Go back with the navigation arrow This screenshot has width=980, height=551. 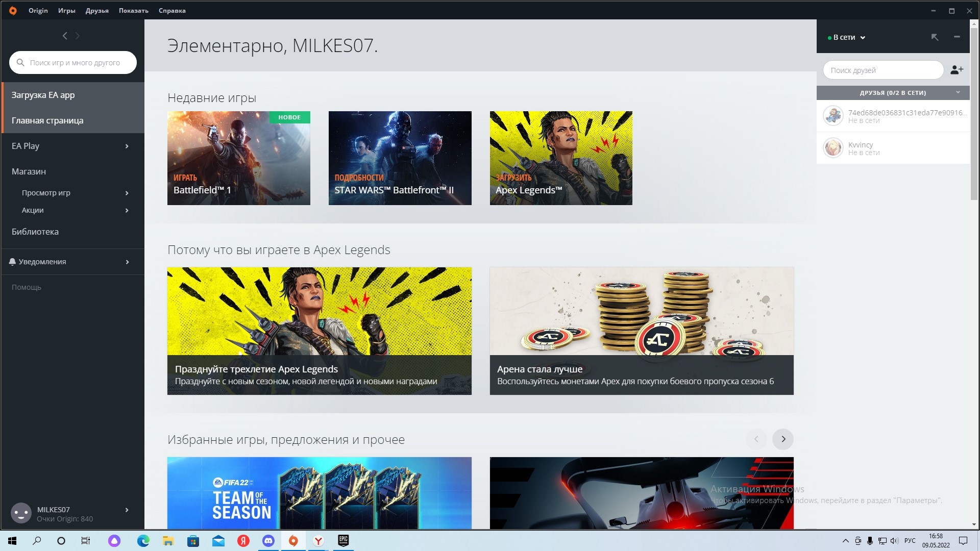click(x=65, y=36)
